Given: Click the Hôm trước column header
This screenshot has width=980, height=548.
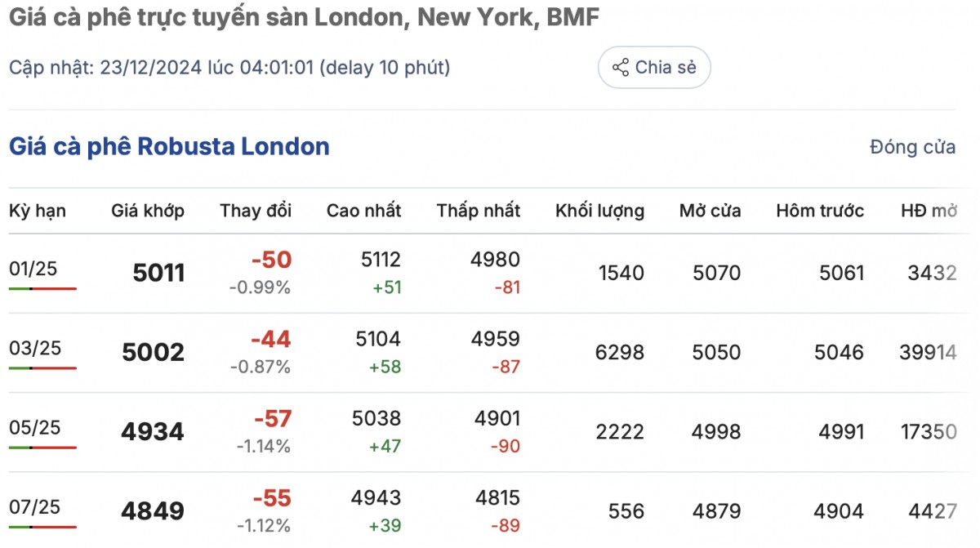Looking at the screenshot, I should coord(820,211).
